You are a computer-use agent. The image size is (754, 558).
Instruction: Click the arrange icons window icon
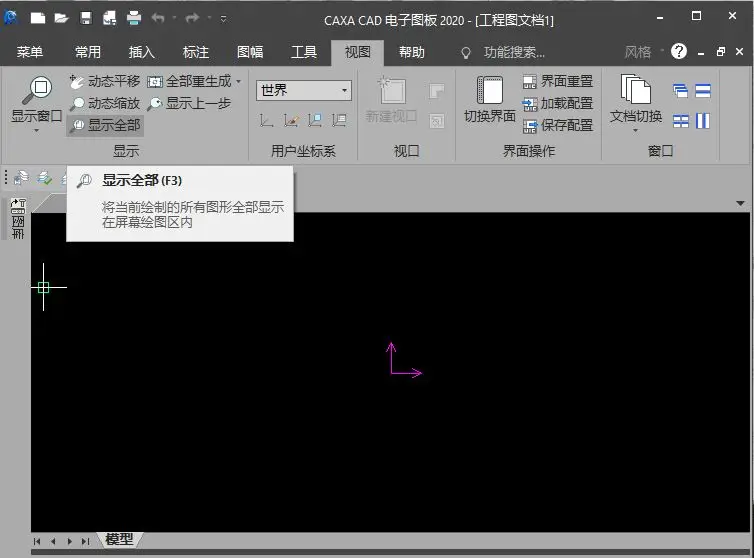click(680, 121)
